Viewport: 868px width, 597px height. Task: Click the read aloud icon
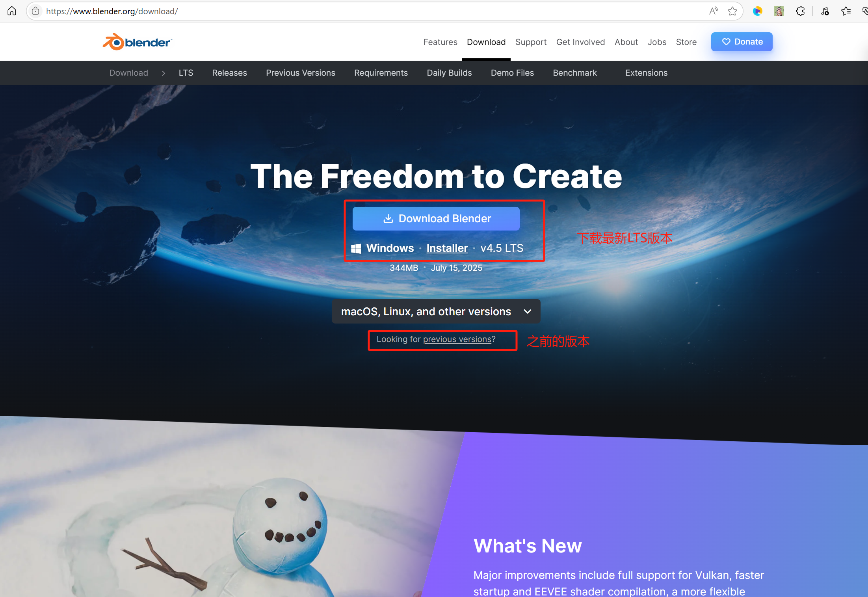pos(714,11)
